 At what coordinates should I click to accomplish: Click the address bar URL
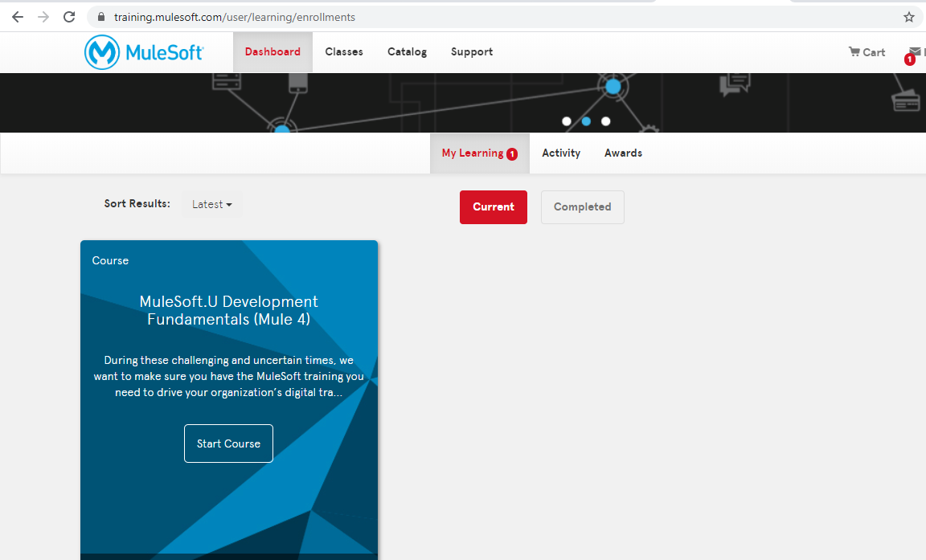(235, 17)
